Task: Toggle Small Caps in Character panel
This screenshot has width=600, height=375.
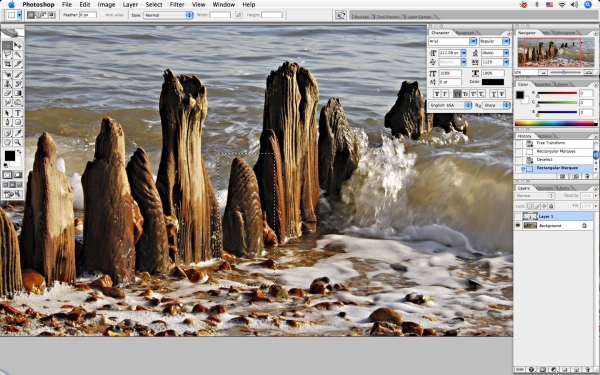Action: point(466,94)
